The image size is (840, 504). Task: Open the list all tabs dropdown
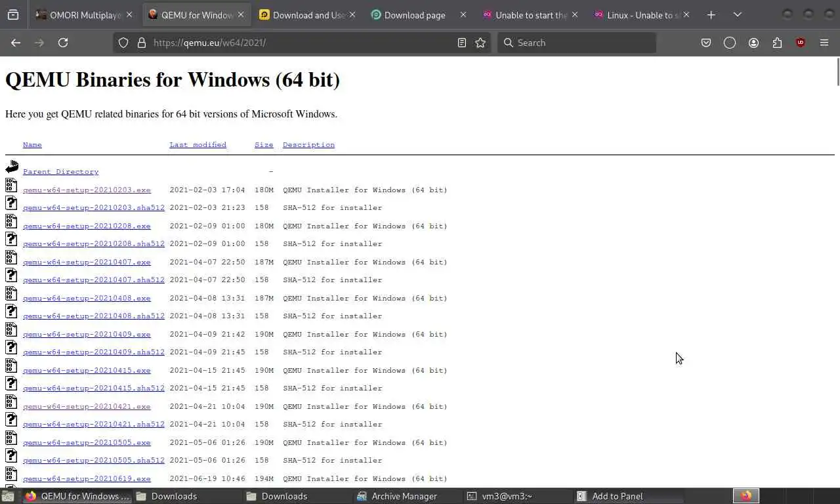pos(737,14)
